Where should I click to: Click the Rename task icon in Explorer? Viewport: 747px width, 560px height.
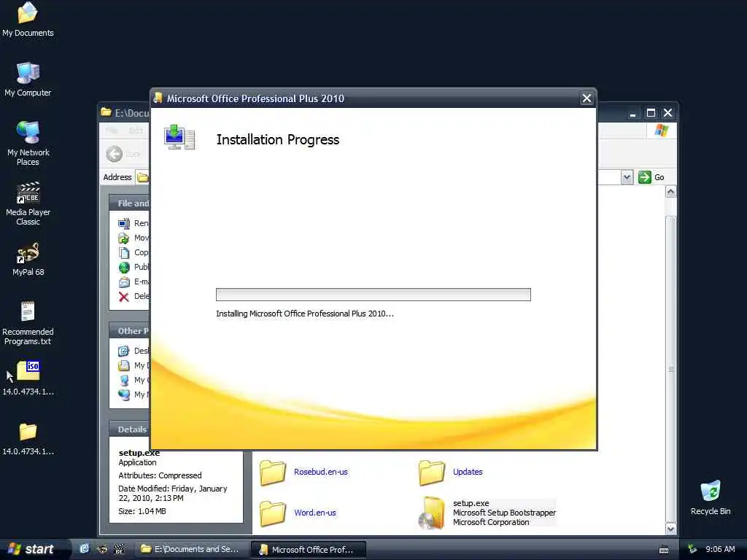click(124, 223)
